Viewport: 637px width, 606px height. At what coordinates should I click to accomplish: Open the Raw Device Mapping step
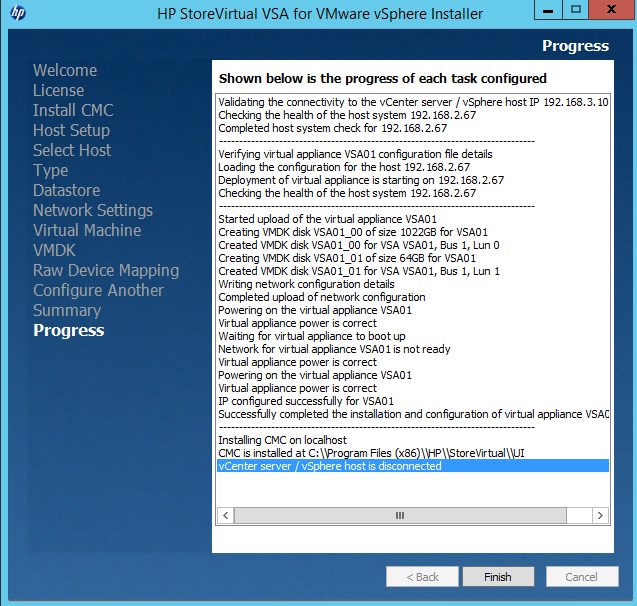pos(106,270)
